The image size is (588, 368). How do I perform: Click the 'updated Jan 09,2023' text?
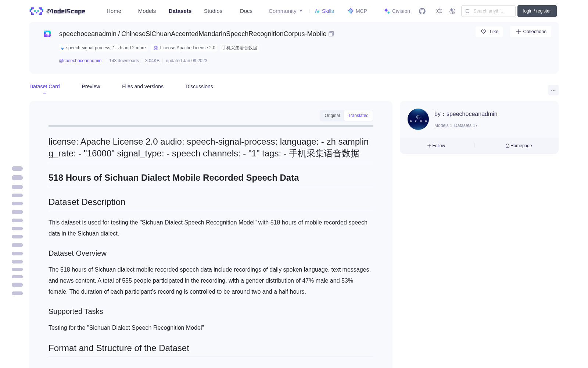click(186, 61)
